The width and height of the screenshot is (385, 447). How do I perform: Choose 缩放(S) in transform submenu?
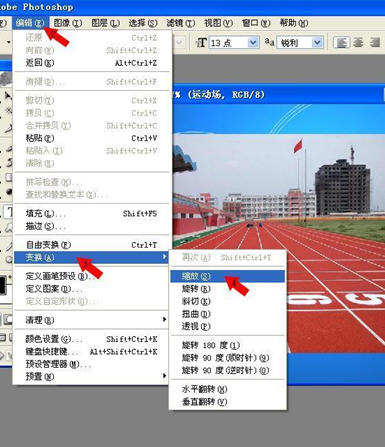click(x=227, y=276)
